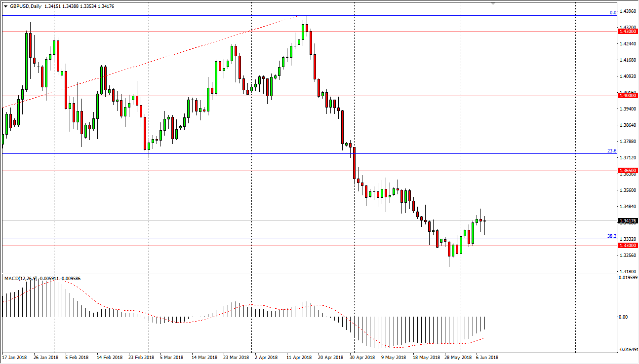Screen dimensions: 639x364
Task: Click the 1.36500 support level marker
Action: [628, 170]
